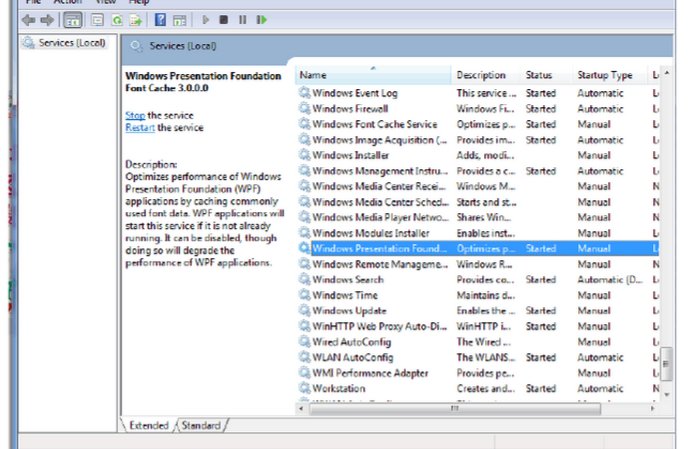This screenshot has width=700, height=449.
Task: Restart the service via Restart link
Action: (x=140, y=128)
